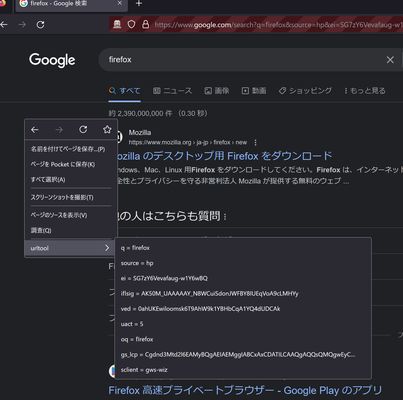Choose 調査 inspect menu entry
Viewport: 403px width, 400px height.
[x=71, y=230]
